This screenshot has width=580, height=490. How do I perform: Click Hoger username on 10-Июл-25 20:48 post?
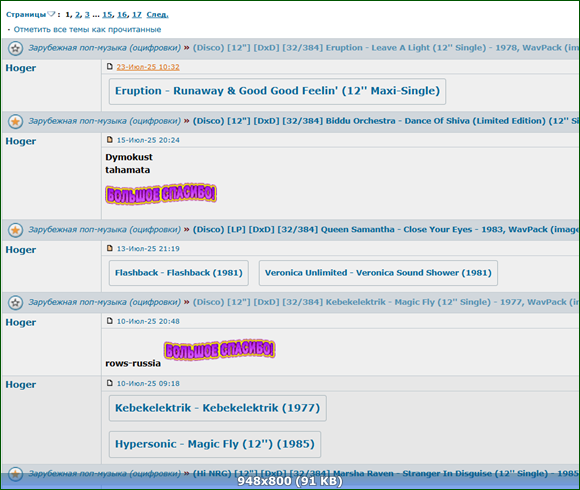(x=21, y=323)
